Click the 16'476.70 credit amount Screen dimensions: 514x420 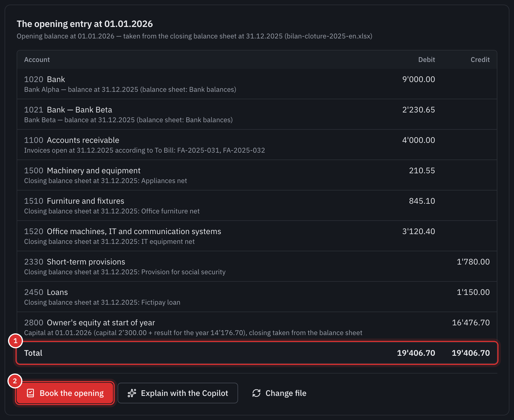471,322
